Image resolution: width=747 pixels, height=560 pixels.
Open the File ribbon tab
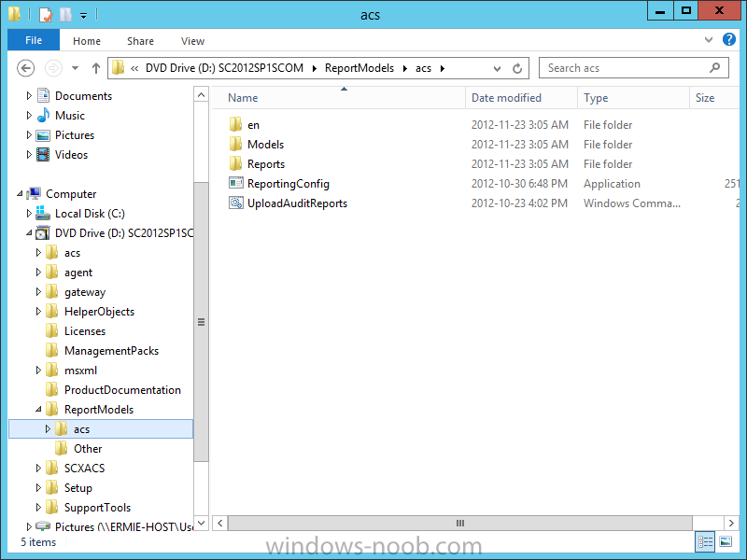(34, 40)
